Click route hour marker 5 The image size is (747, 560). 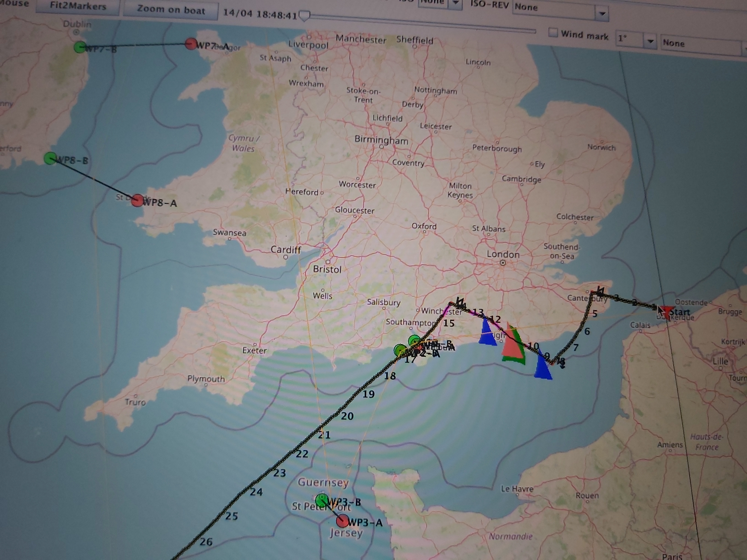[x=595, y=314]
